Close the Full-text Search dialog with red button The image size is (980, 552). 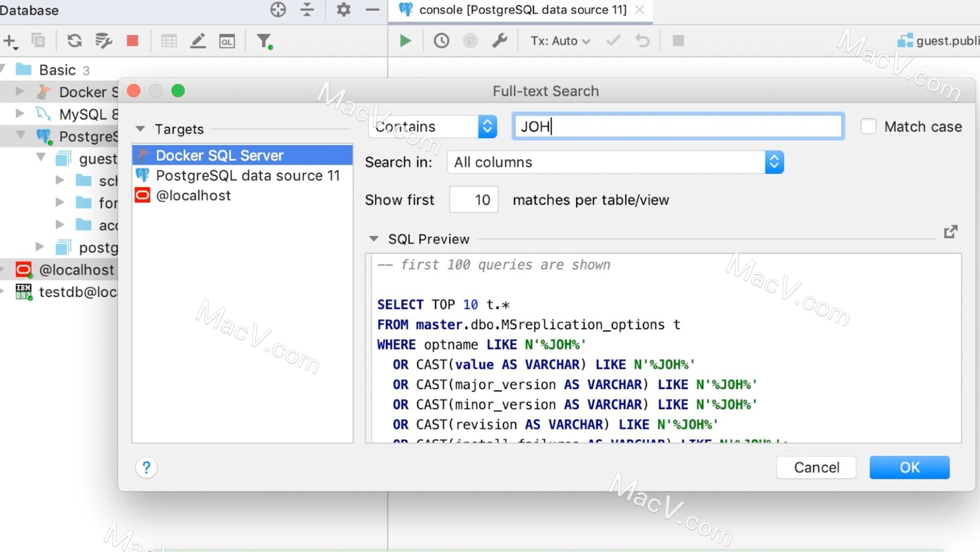[134, 91]
